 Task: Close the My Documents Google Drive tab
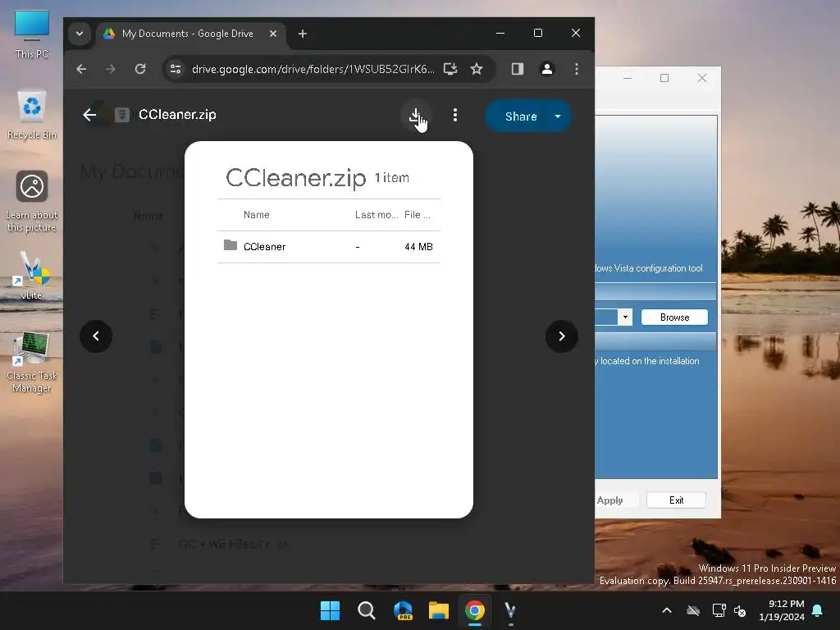pyautogui.click(x=272, y=33)
